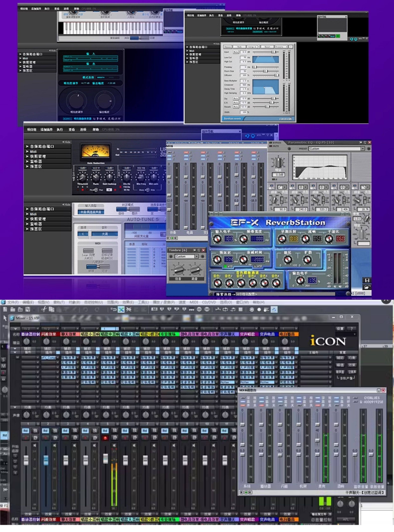Click 添加插件 in bottom plugin host window
Viewport: 394px width, 532px height.
point(46,129)
